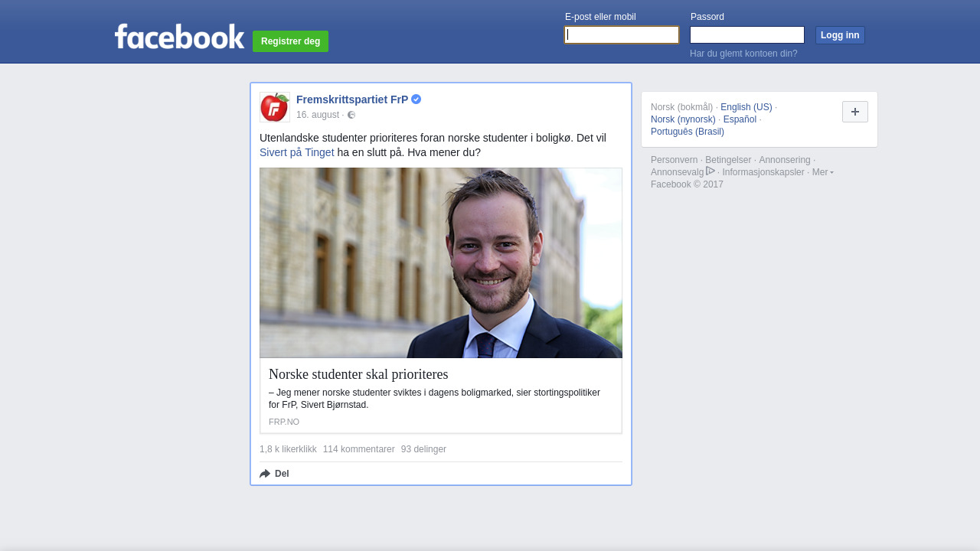Image resolution: width=980 pixels, height=551 pixels.
Task: Click the Facebook logo
Action: pyautogui.click(x=179, y=36)
